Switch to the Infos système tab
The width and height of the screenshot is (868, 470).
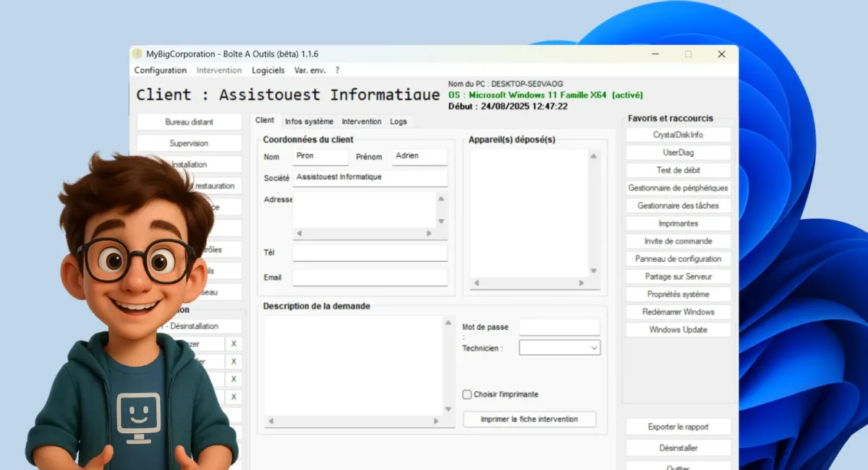tap(309, 121)
